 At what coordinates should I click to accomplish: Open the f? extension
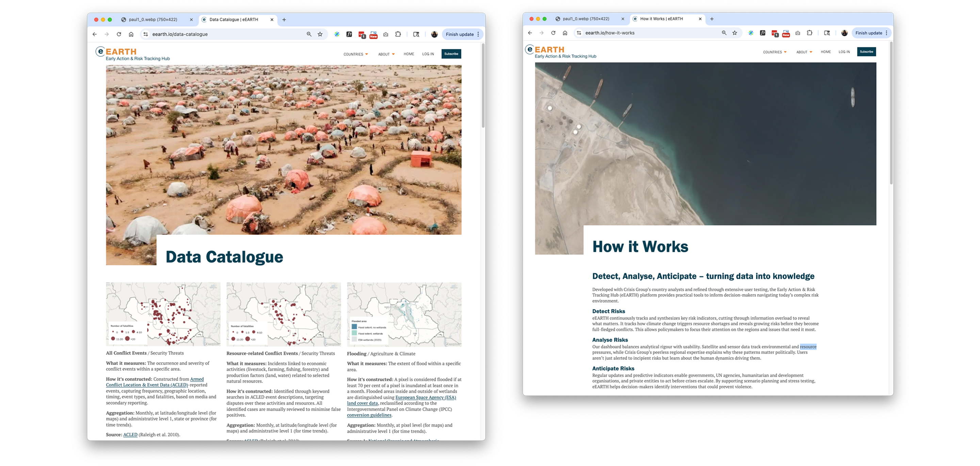coord(349,34)
